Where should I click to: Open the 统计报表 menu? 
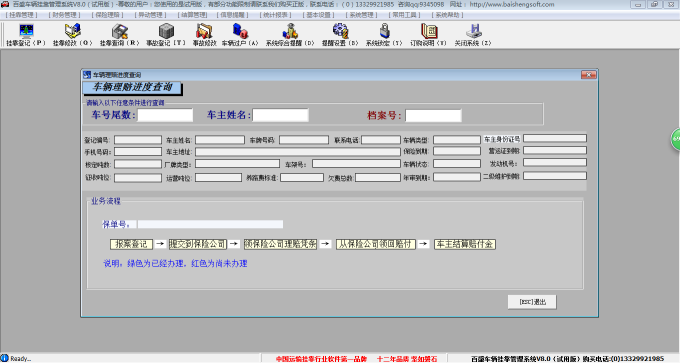275,15
